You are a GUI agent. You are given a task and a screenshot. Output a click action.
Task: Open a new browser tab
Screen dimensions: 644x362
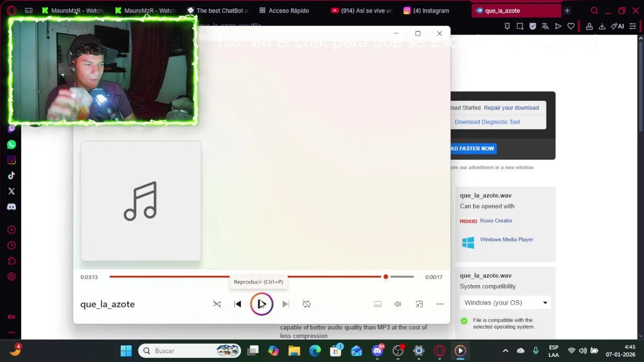pos(567,11)
